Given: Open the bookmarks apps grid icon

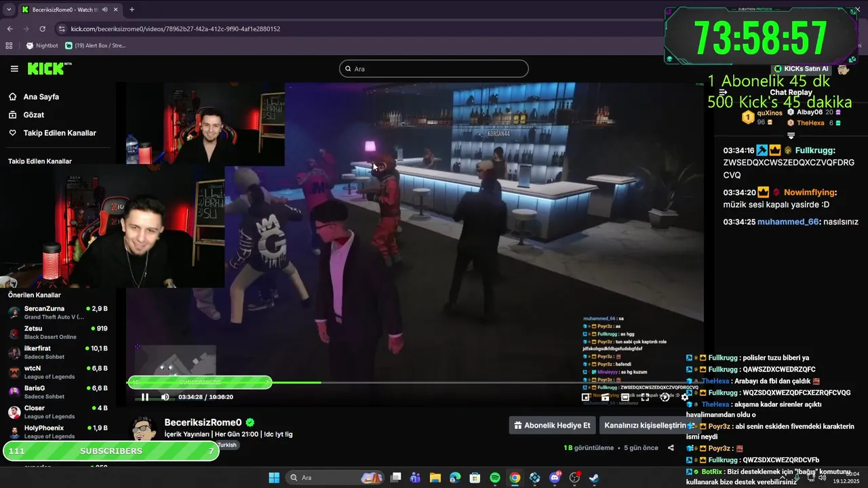Looking at the screenshot, I should coord(9,46).
